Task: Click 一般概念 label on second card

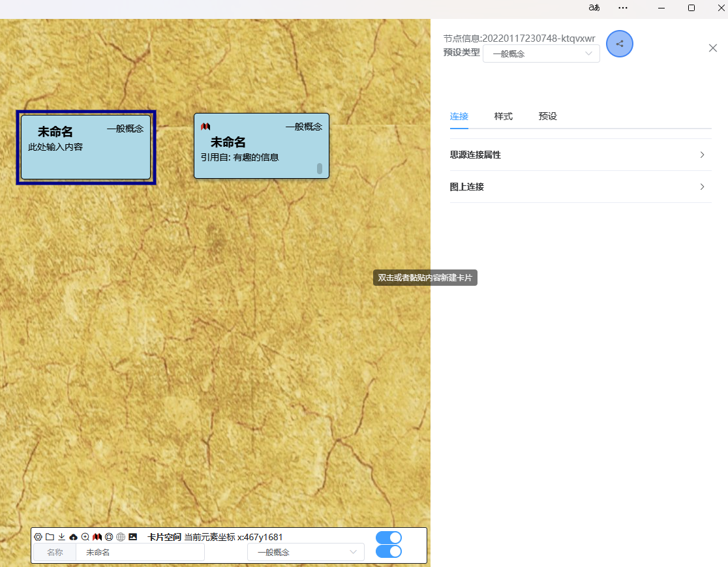Action: coord(303,127)
